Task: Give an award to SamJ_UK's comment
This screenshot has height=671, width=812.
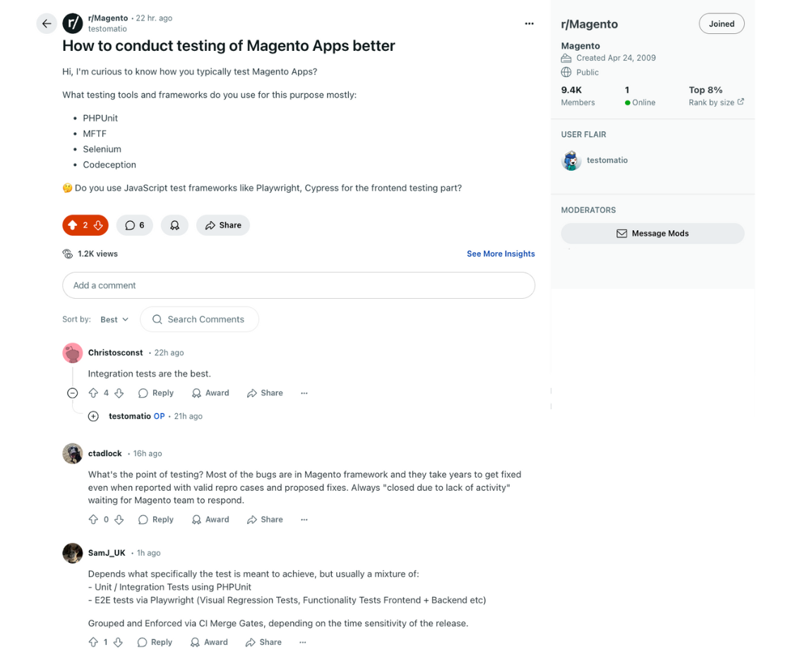Action: click(208, 642)
